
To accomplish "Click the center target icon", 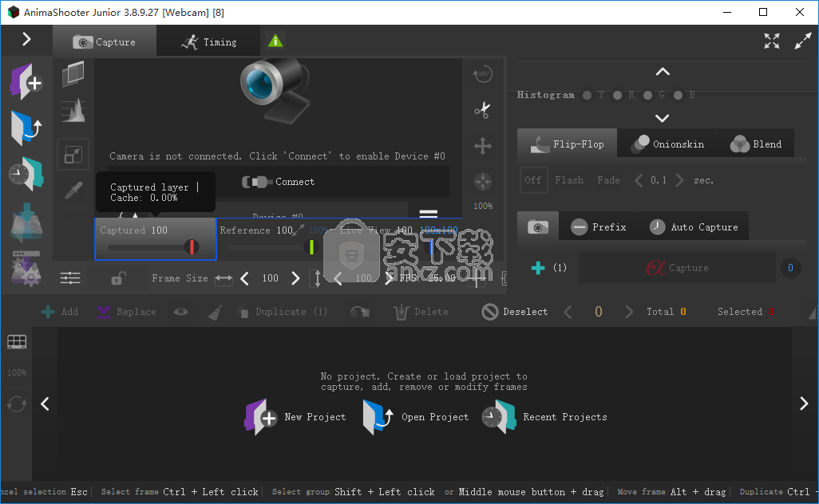I will click(483, 182).
